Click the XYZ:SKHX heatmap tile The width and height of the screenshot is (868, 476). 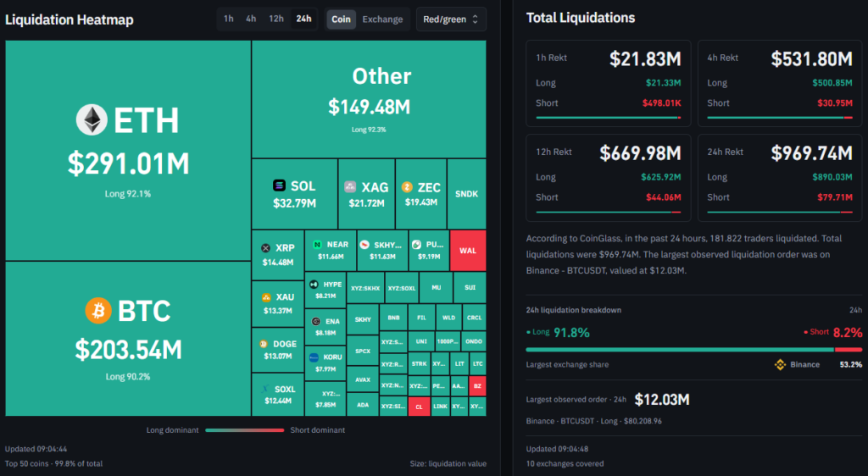[x=365, y=288]
